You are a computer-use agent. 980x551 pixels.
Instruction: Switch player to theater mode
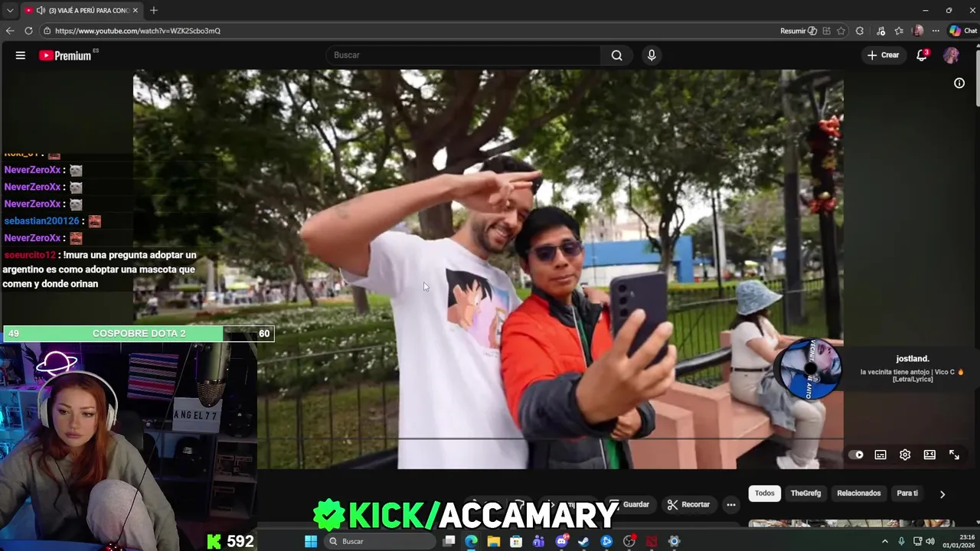pyautogui.click(x=929, y=455)
